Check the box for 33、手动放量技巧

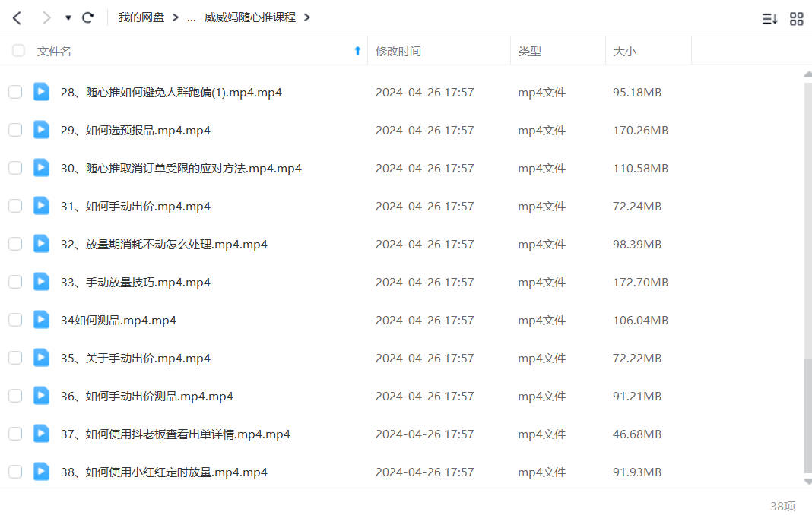click(15, 282)
